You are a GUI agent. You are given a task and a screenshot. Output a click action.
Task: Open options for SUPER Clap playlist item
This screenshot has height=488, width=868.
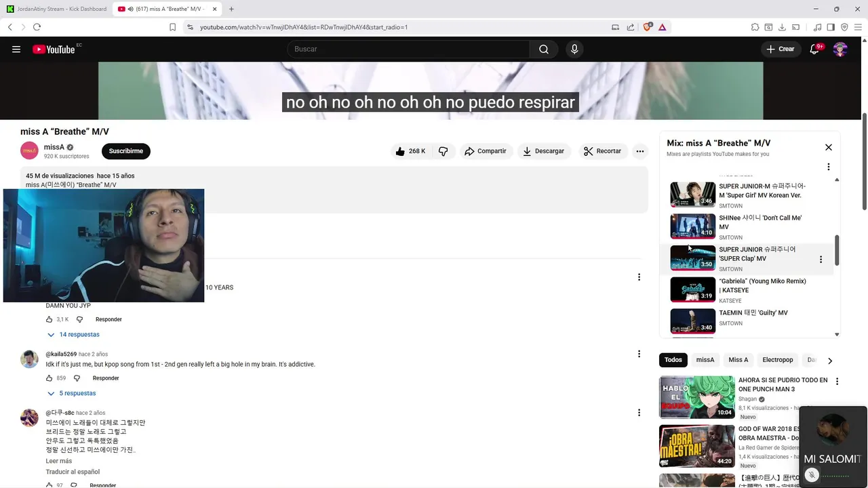coord(821,260)
